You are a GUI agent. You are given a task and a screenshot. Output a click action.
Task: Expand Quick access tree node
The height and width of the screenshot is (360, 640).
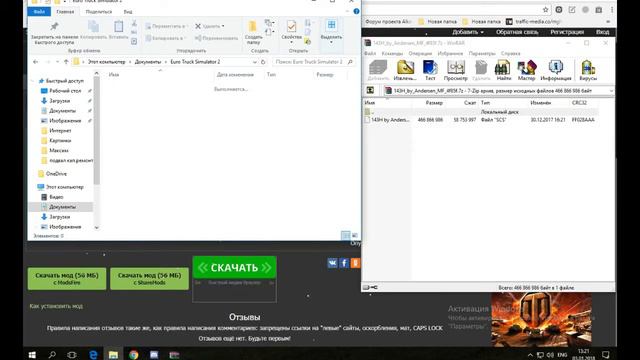point(33,81)
